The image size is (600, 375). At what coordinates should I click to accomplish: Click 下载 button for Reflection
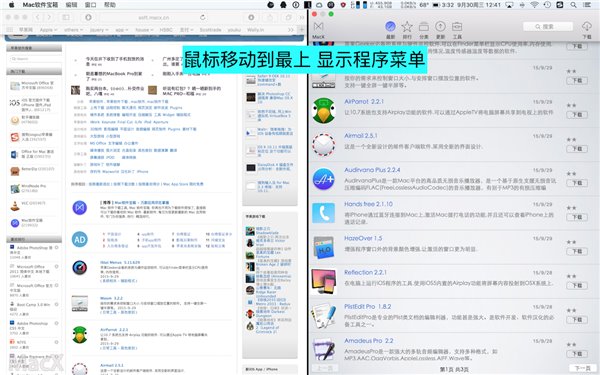coord(577,285)
